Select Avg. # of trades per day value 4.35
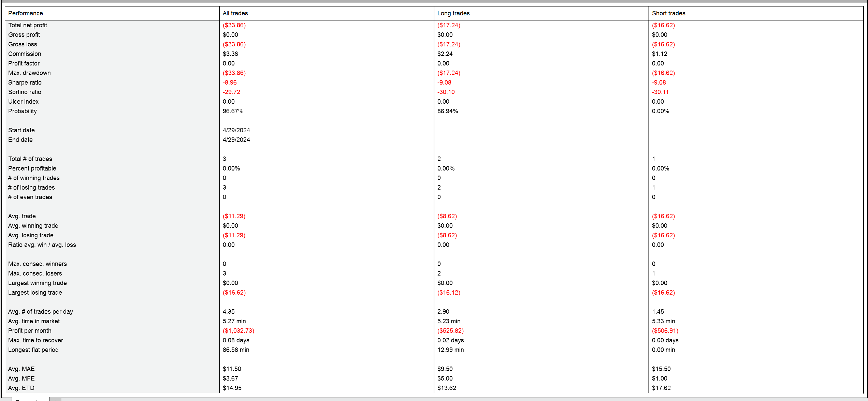868x401 pixels. pos(229,312)
